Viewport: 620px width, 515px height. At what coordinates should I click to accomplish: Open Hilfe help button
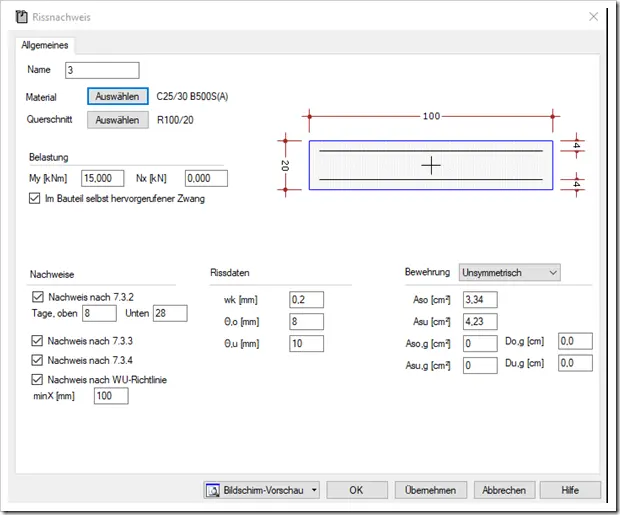[570, 490]
